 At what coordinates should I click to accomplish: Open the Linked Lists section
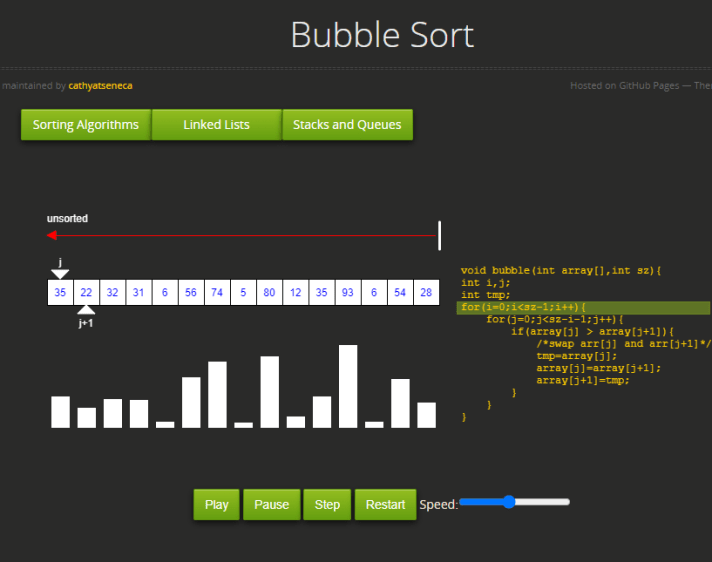(216, 125)
